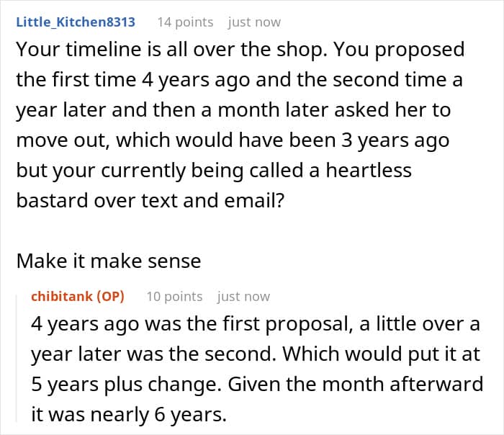Click the word 'heartless' in the comment
This screenshot has height=435, width=504.
point(369,170)
